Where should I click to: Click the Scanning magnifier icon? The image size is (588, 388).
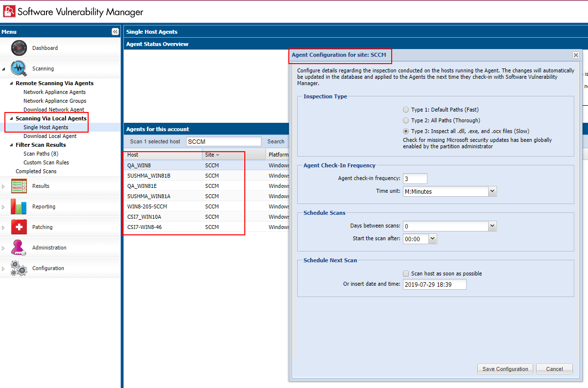tap(19, 68)
